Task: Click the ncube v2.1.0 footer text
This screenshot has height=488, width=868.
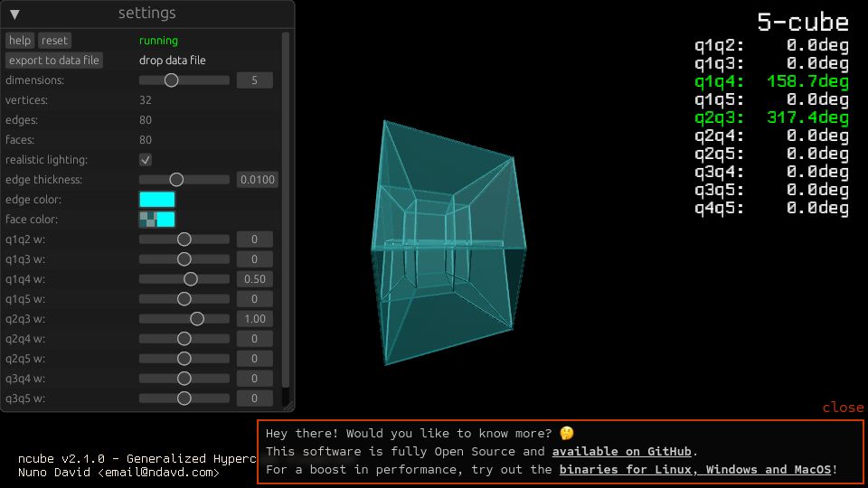Action: (137, 459)
